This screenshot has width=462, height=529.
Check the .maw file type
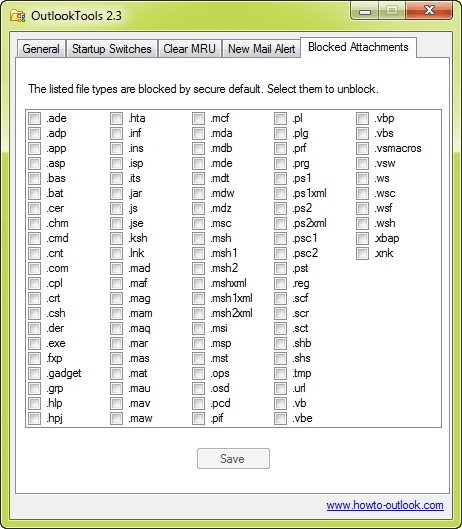point(116,419)
